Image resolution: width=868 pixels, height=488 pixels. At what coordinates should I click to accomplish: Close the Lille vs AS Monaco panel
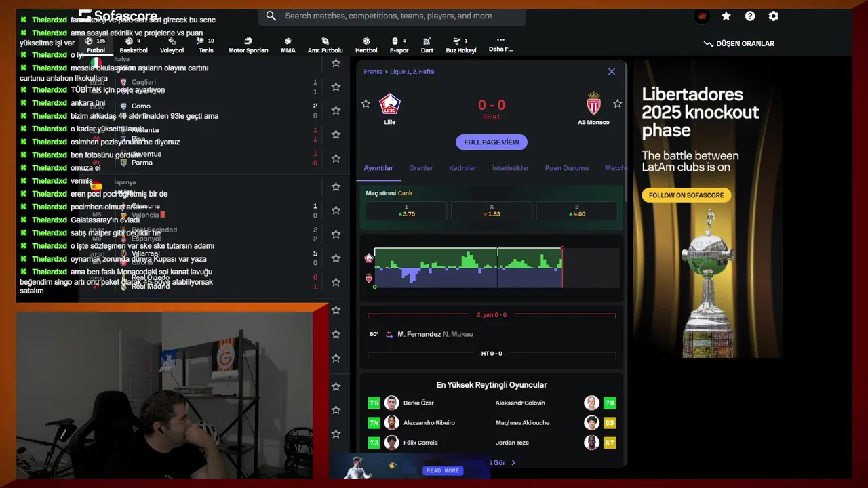(x=612, y=71)
